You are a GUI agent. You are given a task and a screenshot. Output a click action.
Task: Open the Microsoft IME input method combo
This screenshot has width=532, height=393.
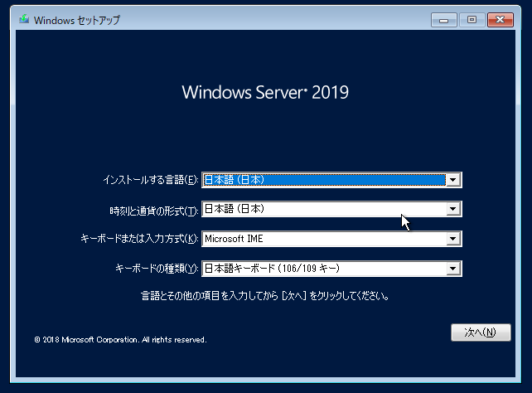[331, 239]
